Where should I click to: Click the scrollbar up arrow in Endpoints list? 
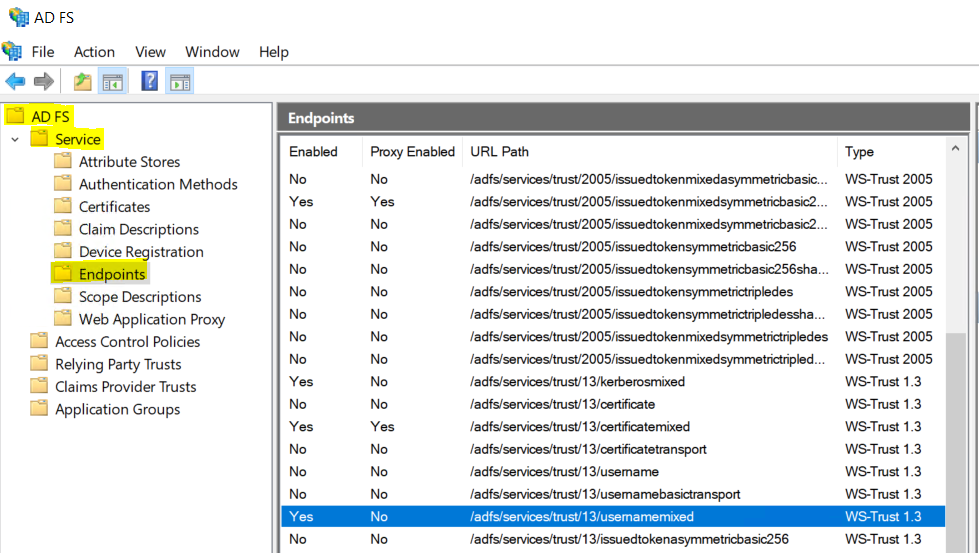point(955,149)
